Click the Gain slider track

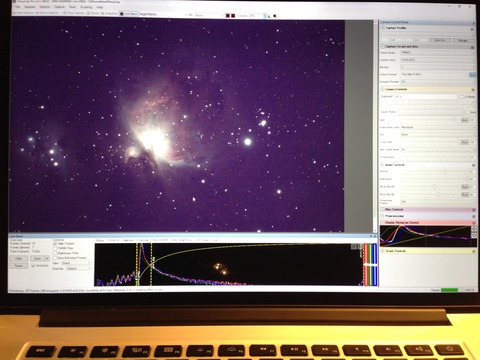(x=429, y=120)
